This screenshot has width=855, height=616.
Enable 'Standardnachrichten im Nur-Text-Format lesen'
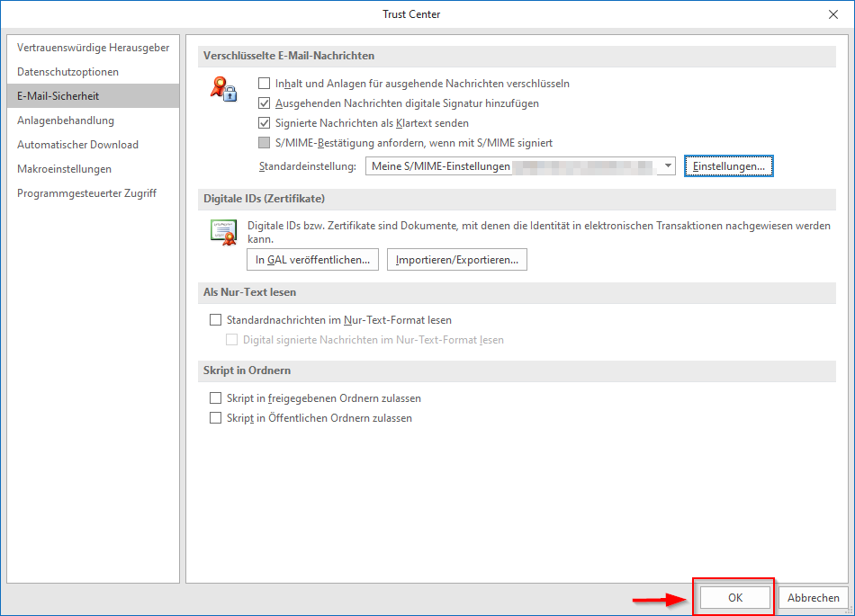(215, 320)
